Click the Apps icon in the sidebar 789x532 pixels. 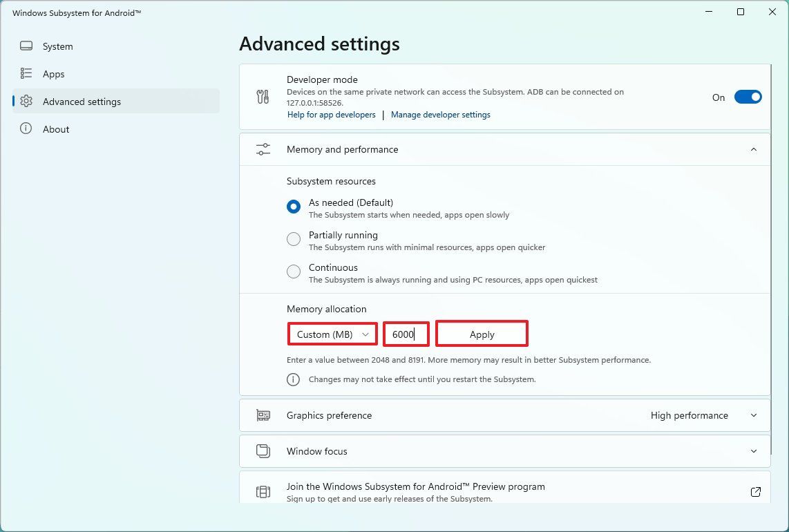pyautogui.click(x=26, y=73)
